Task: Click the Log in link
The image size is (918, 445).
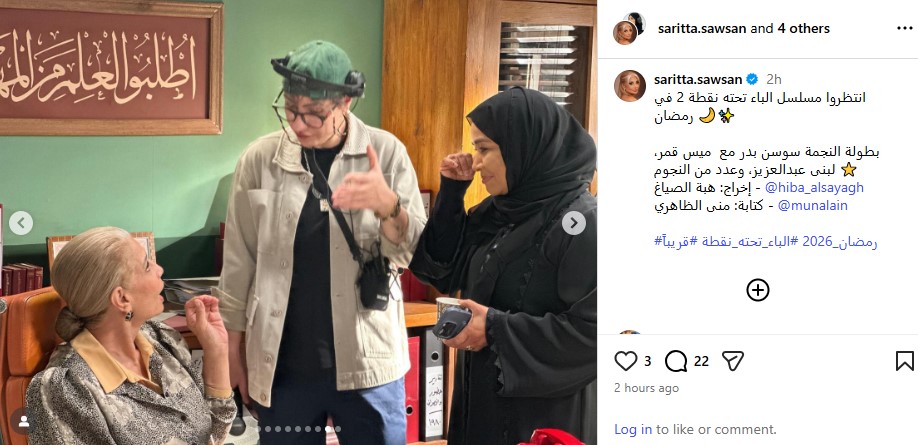Action: [633, 429]
